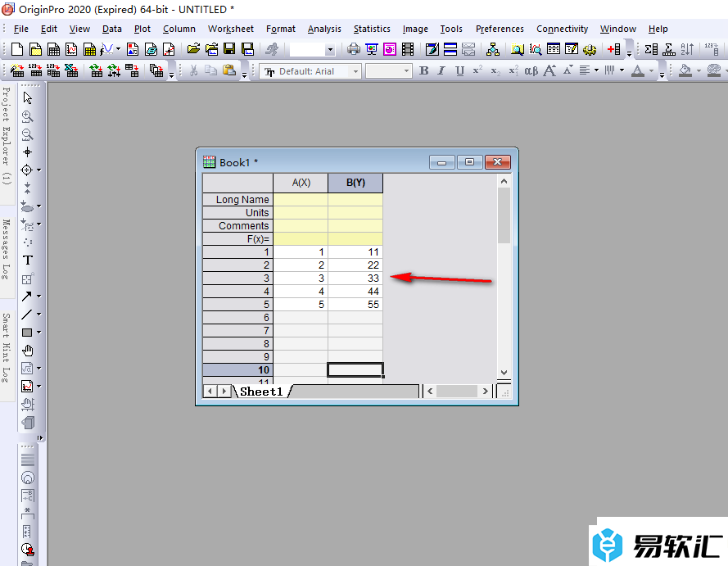Open the Connectivity menu
Image resolution: width=728 pixels, height=566 pixels.
[563, 29]
